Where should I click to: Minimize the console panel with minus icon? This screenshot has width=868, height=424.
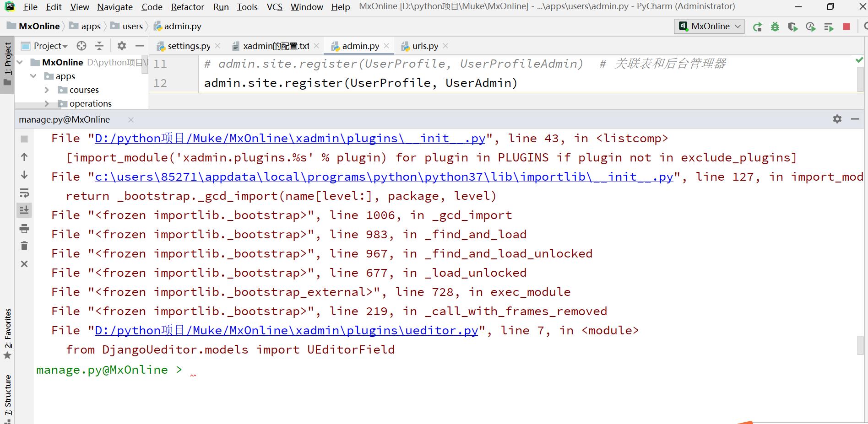[855, 119]
